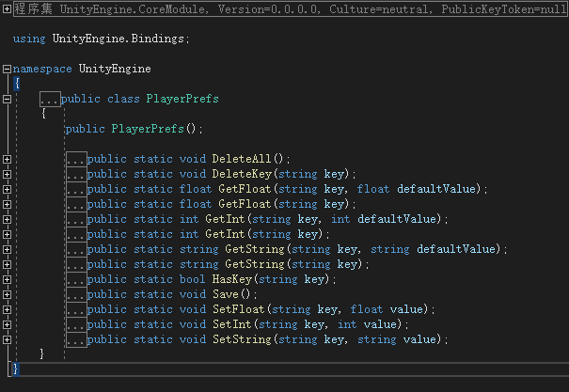Collapse the UnityEngine namespace block
The image size is (569, 392).
[7, 69]
